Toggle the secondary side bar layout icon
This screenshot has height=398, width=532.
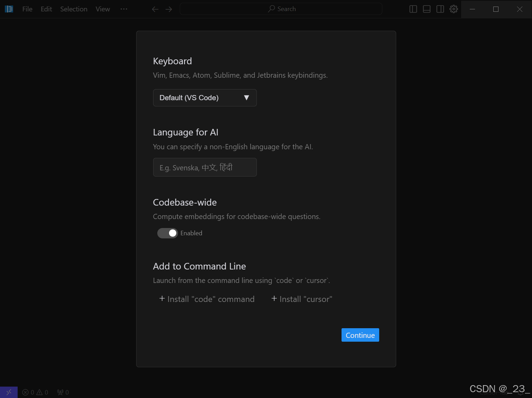pyautogui.click(x=440, y=9)
